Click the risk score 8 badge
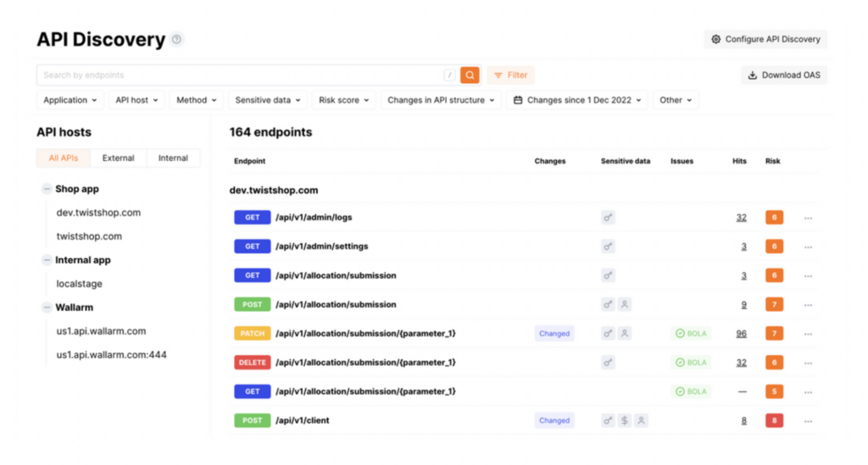Viewport: 868px width, 465px height. click(x=774, y=420)
